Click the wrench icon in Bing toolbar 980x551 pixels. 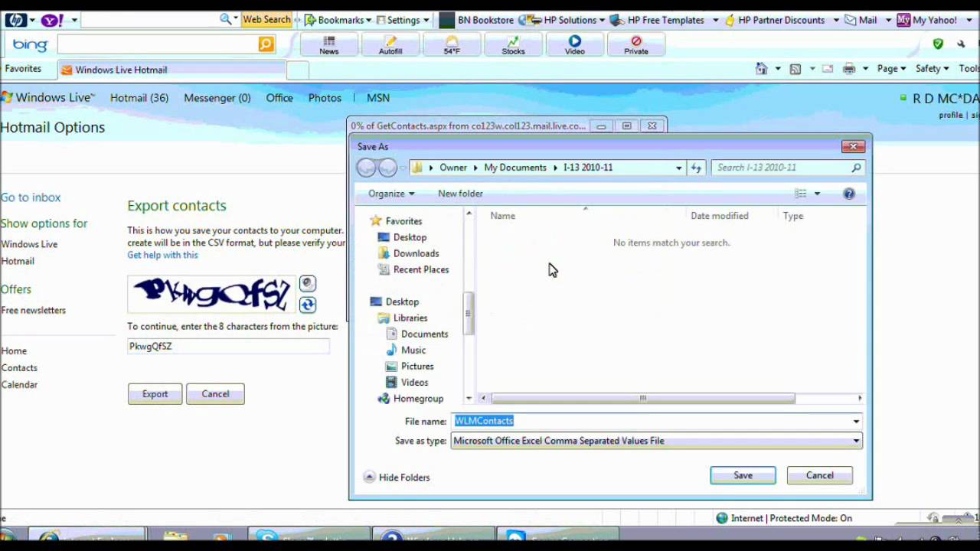(962, 44)
